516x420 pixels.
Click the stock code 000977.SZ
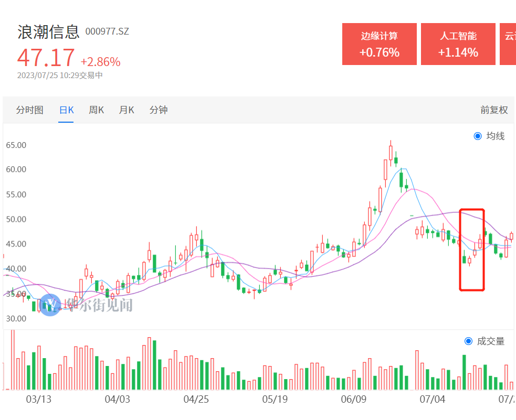tap(107, 31)
